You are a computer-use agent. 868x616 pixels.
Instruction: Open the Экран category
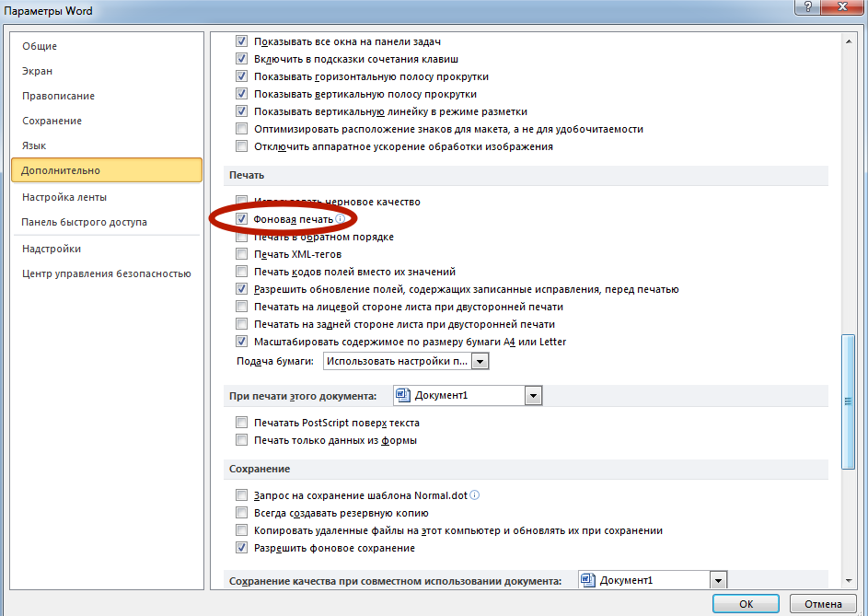point(37,71)
